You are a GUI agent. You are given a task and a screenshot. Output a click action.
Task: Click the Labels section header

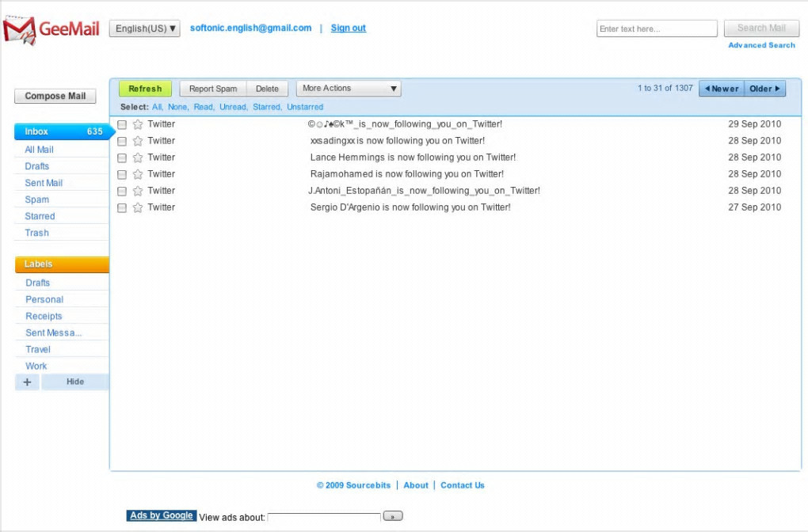(x=62, y=264)
